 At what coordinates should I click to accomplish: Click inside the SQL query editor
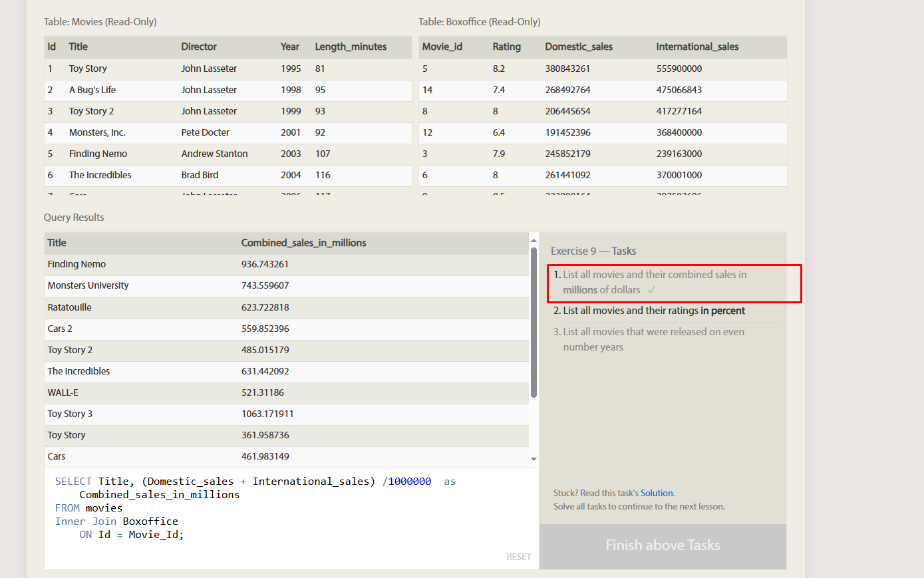291,518
